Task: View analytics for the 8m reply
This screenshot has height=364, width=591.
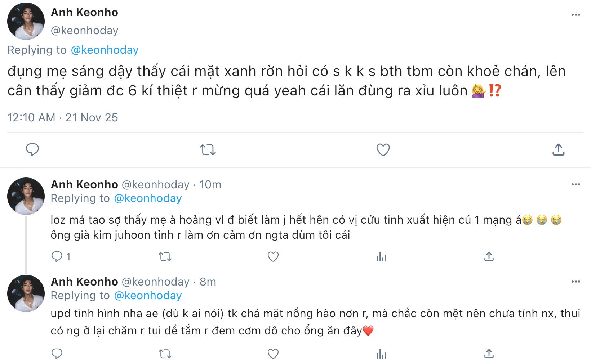Action: point(381,354)
